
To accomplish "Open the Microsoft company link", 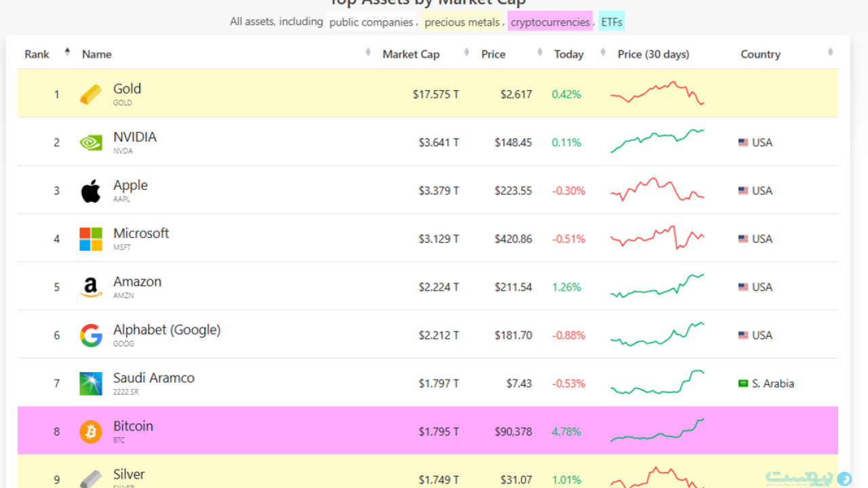I will tap(141, 233).
